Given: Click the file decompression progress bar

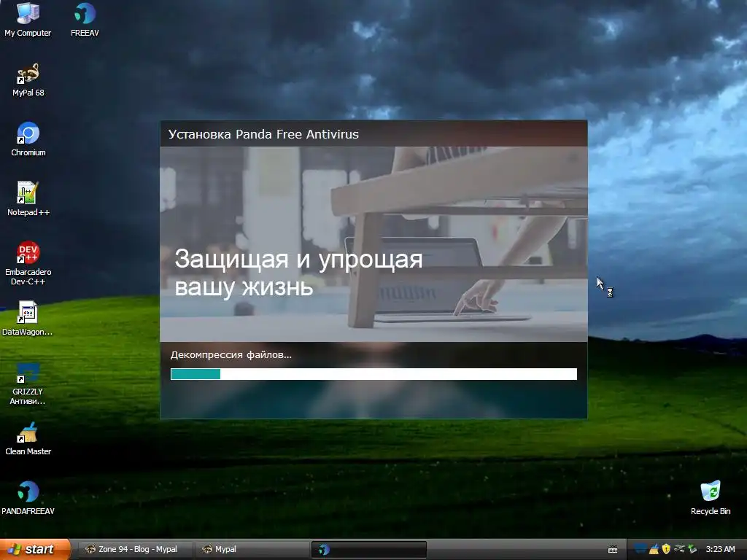Looking at the screenshot, I should pyautogui.click(x=373, y=374).
